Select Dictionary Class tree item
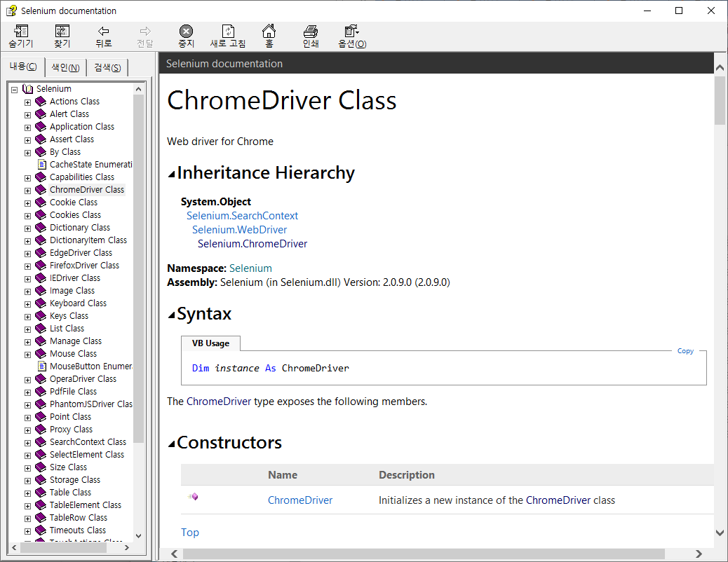 80,228
